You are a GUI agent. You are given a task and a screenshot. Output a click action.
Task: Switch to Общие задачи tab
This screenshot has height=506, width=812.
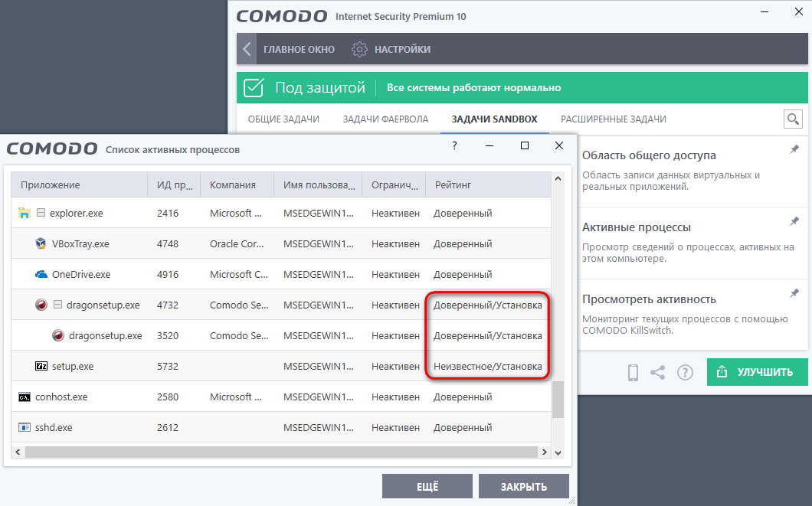283,119
